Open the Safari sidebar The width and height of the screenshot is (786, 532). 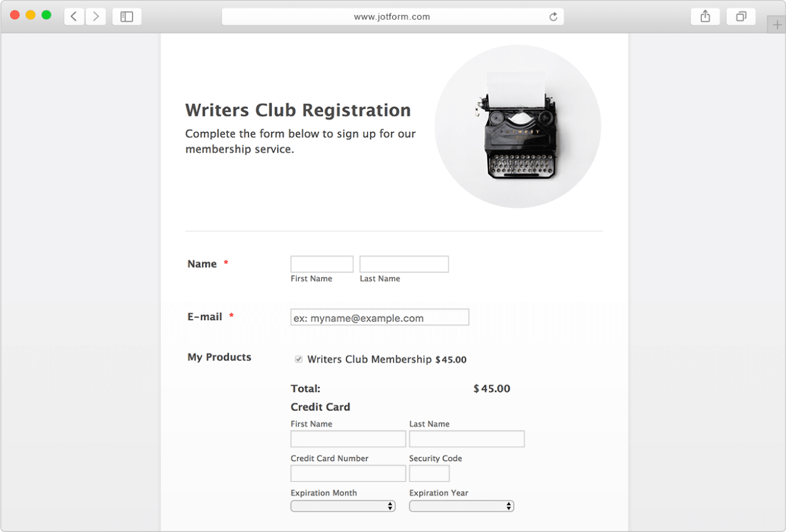(127, 16)
